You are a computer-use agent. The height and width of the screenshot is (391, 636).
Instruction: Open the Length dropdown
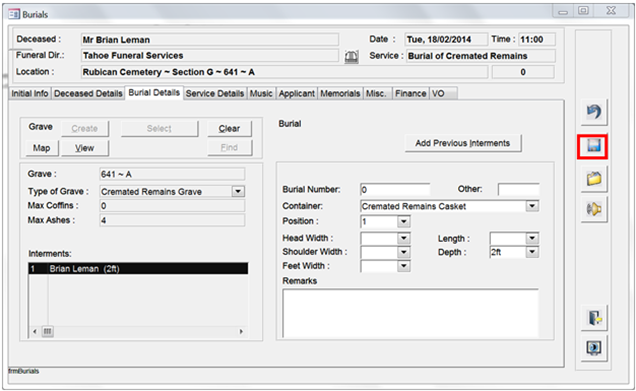tap(532, 238)
